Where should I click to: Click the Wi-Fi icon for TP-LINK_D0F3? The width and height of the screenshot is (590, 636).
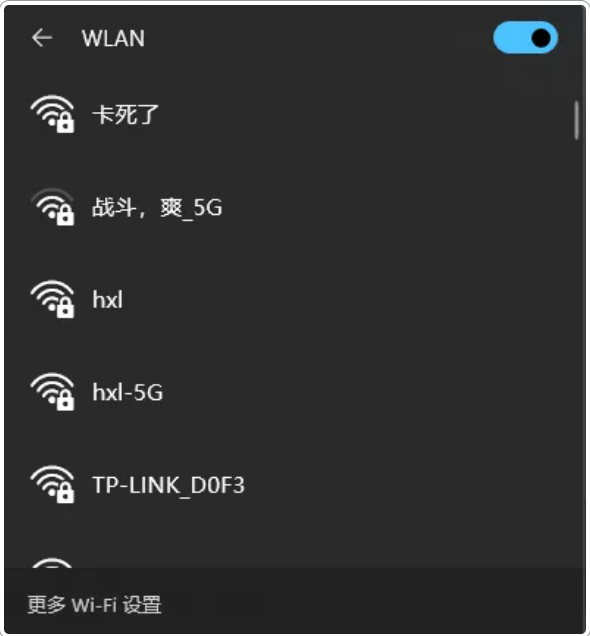click(x=52, y=484)
